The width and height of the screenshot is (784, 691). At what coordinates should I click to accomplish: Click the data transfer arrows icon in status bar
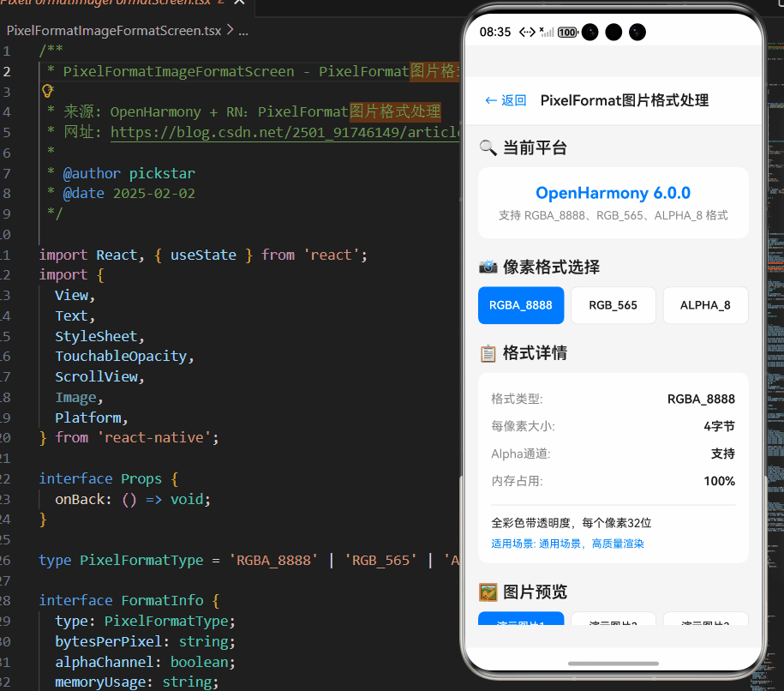point(527,33)
